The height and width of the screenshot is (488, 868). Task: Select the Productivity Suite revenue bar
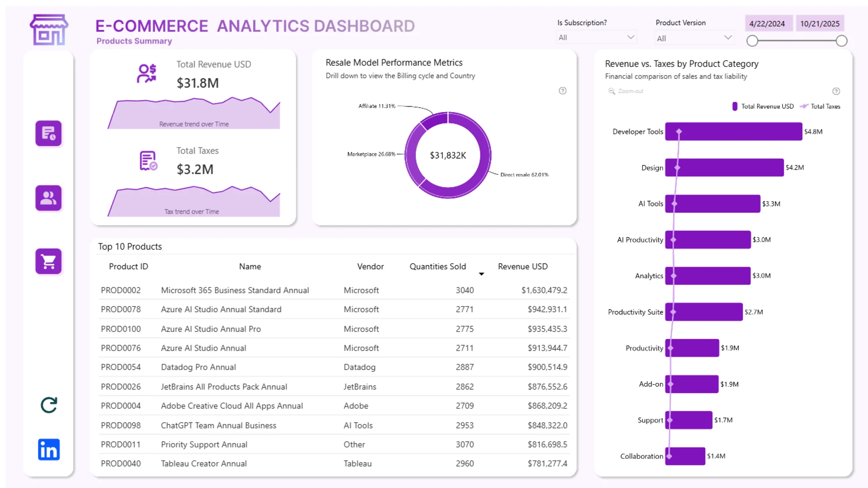704,312
